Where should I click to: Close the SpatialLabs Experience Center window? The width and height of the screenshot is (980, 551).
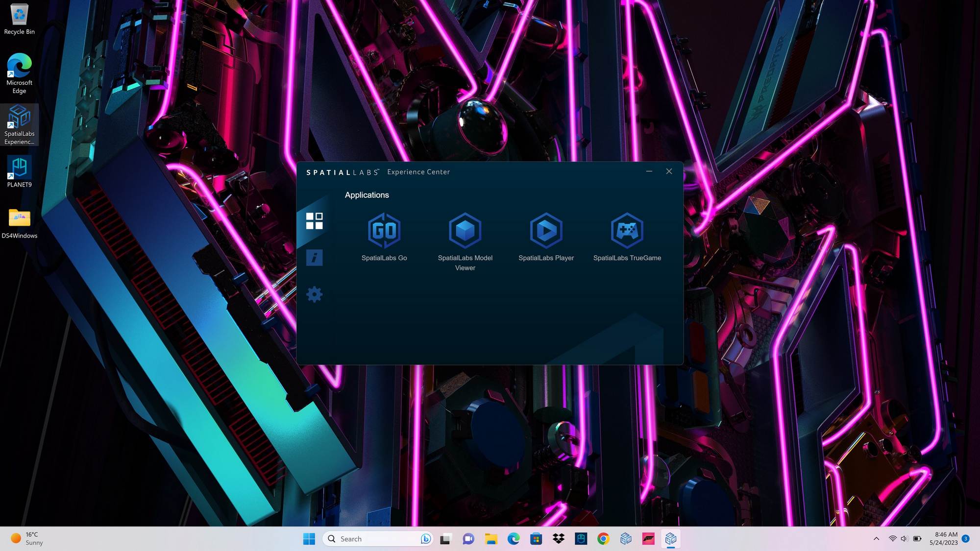point(669,171)
